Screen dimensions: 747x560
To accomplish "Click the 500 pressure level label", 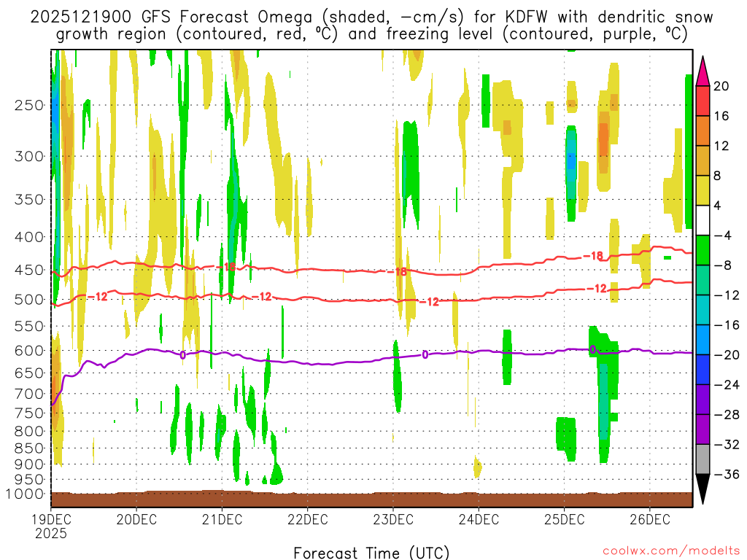I will [x=29, y=300].
